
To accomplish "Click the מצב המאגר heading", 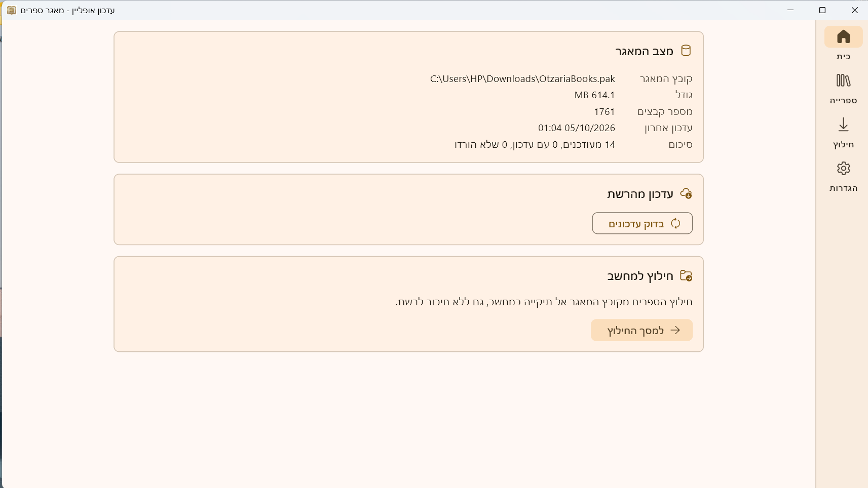I will pos(644,51).
